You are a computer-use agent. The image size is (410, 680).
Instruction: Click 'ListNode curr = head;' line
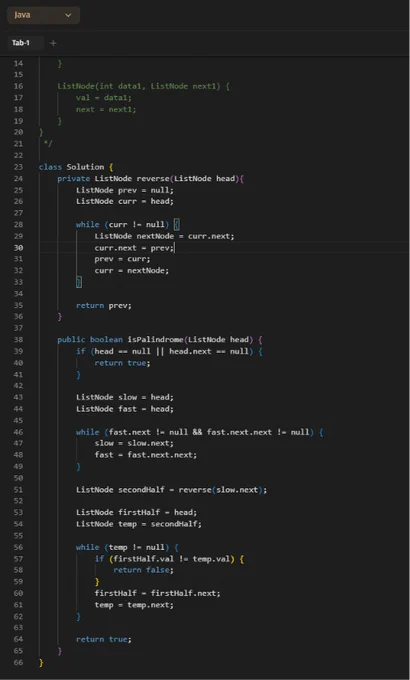tap(125, 201)
